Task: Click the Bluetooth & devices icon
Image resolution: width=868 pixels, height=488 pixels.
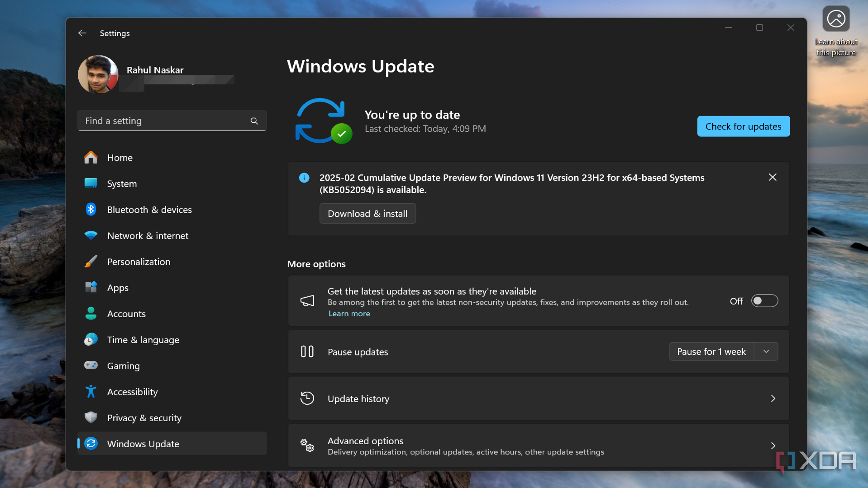Action: click(x=91, y=209)
